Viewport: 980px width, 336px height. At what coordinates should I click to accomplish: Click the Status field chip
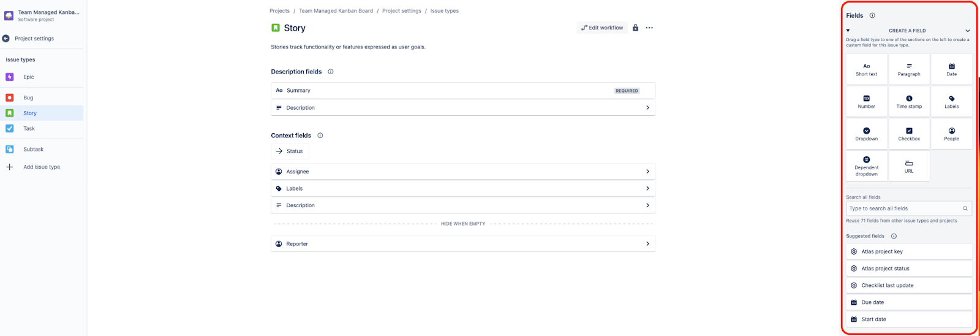point(290,151)
